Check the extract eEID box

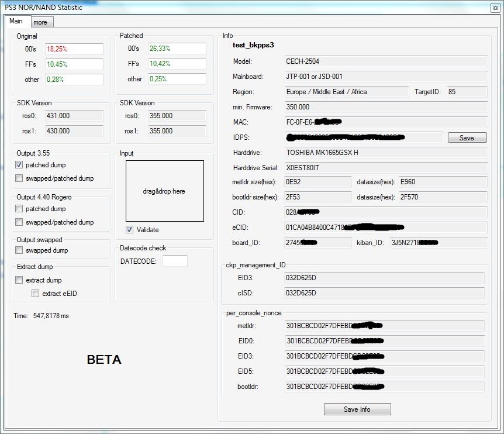[x=36, y=294]
